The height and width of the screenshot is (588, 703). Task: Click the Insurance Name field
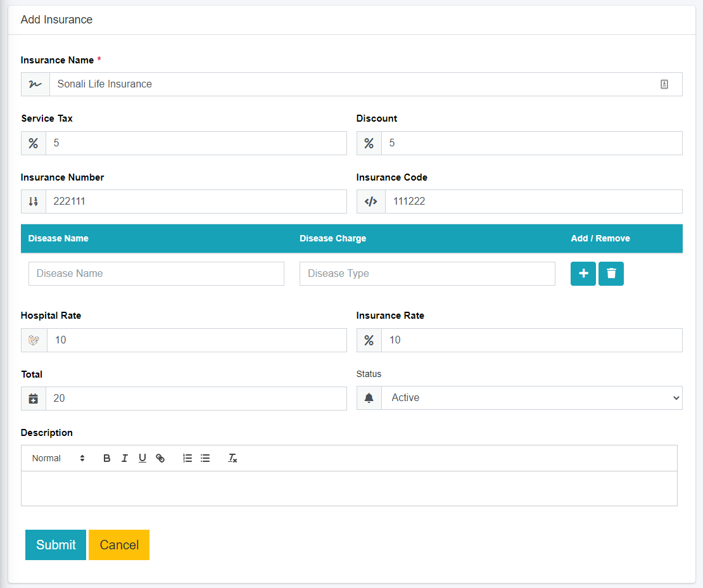click(351, 84)
